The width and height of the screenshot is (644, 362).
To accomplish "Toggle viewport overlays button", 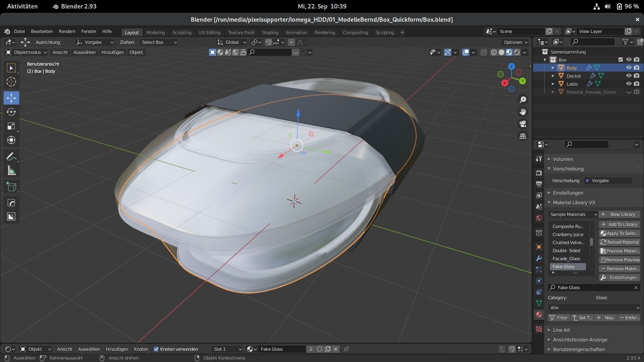I will tap(466, 52).
